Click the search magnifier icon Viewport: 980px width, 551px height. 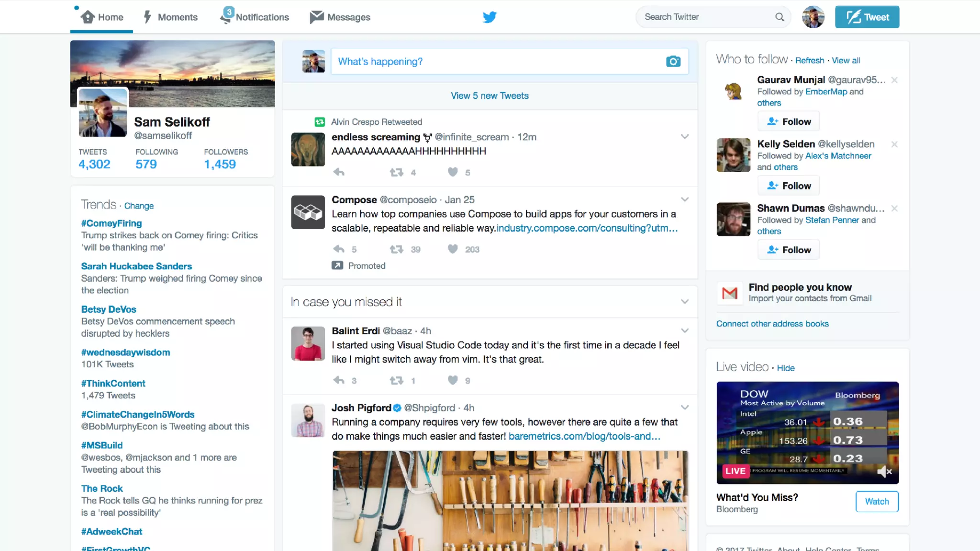point(780,17)
